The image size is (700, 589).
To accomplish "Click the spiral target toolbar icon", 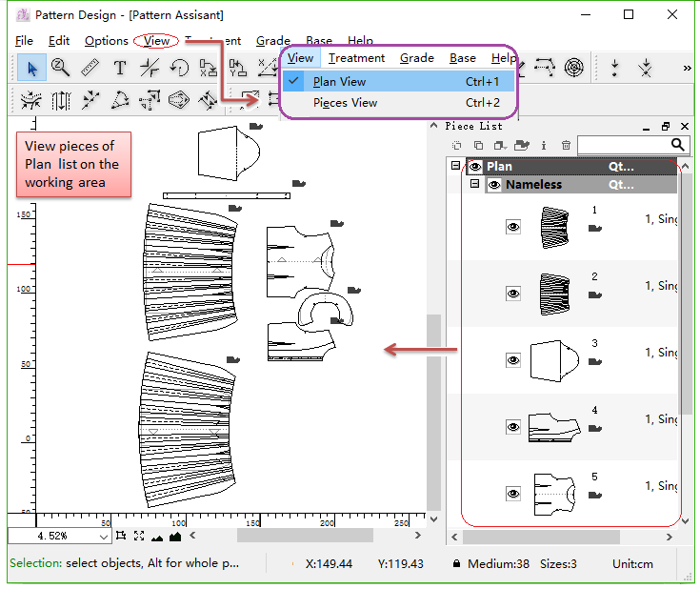I will pyautogui.click(x=573, y=68).
